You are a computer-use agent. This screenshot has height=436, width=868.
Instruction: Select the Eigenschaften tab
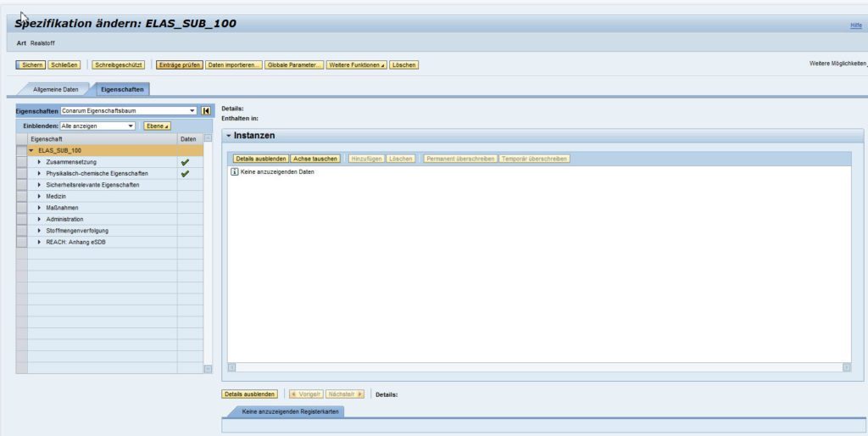pos(122,89)
